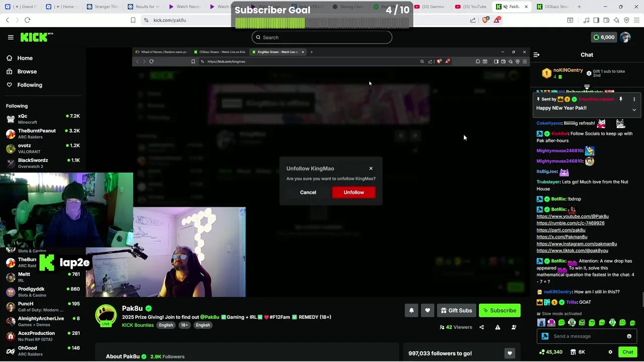Close the Unfollow KingMao dialog
Image resolution: width=644 pixels, height=362 pixels.
pos(371,168)
